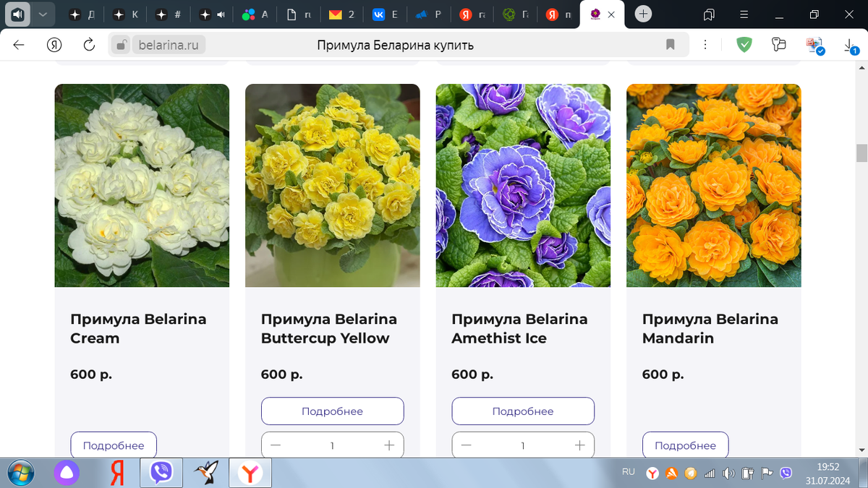The width and height of the screenshot is (868, 488).
Task: Open the translator extension icon
Action: point(815,46)
